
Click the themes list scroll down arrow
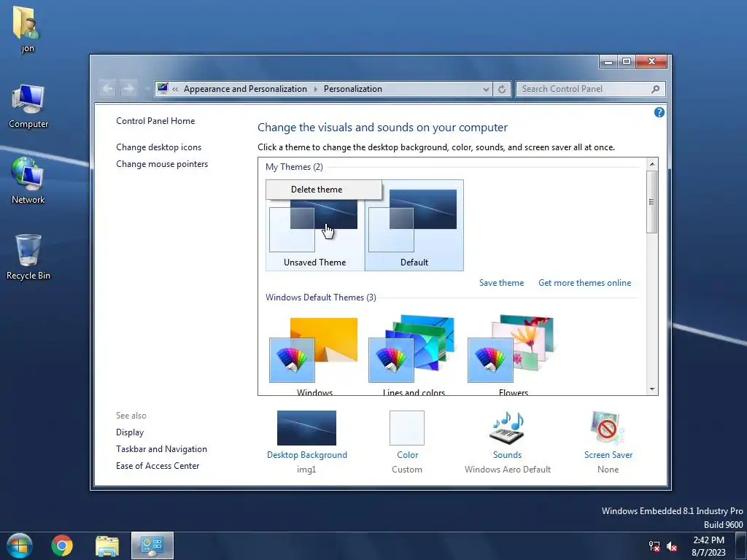[x=651, y=389]
